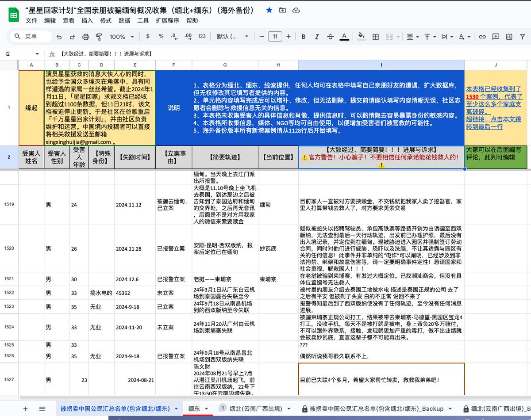Viewport: 531px width, 420px height.
Task: Click the font size field showing 11
Action: click(275, 37)
